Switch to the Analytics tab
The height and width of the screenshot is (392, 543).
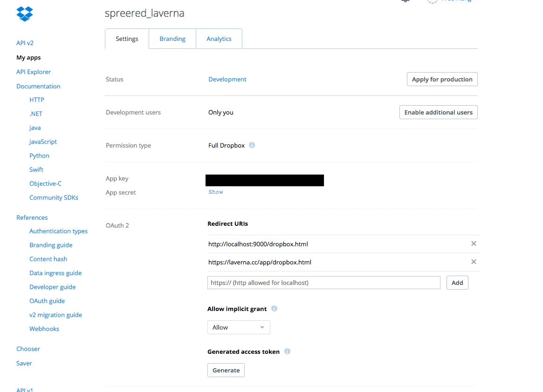pyautogui.click(x=219, y=39)
